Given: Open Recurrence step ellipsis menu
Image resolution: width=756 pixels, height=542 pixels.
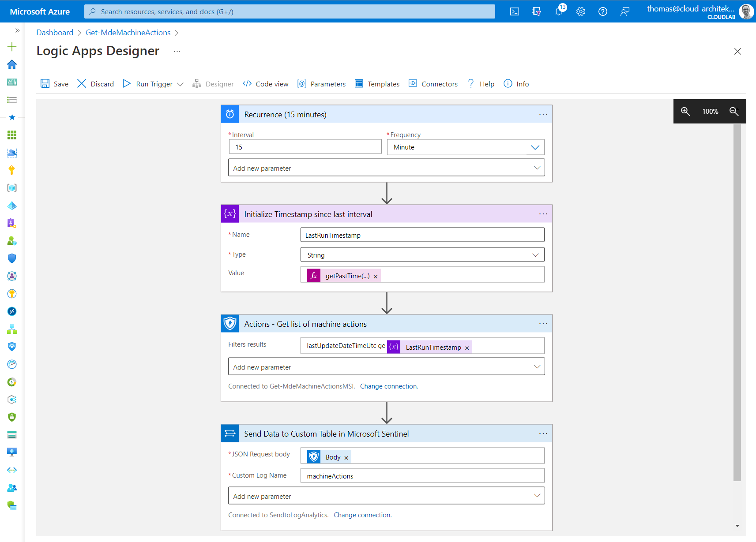Looking at the screenshot, I should pos(543,114).
